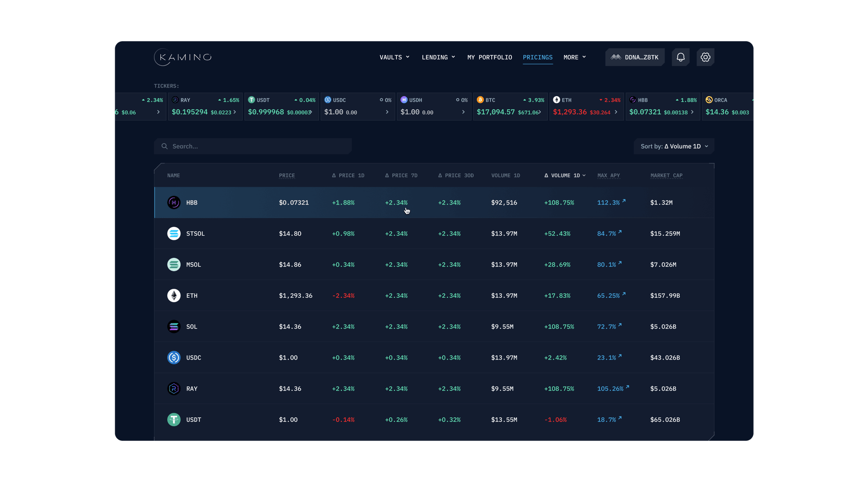
Task: Open the Sort by Δ Volume 1D dropdown
Action: click(674, 146)
